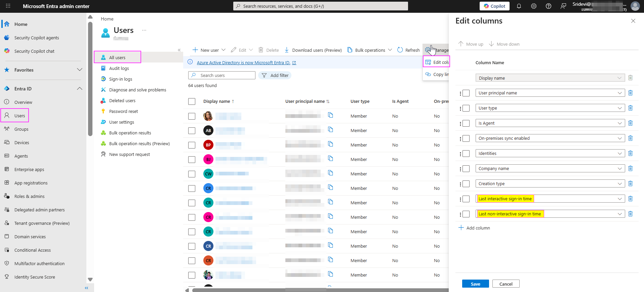Tick checkbox for Company name column
The width and height of the screenshot is (644, 292).
466,169
